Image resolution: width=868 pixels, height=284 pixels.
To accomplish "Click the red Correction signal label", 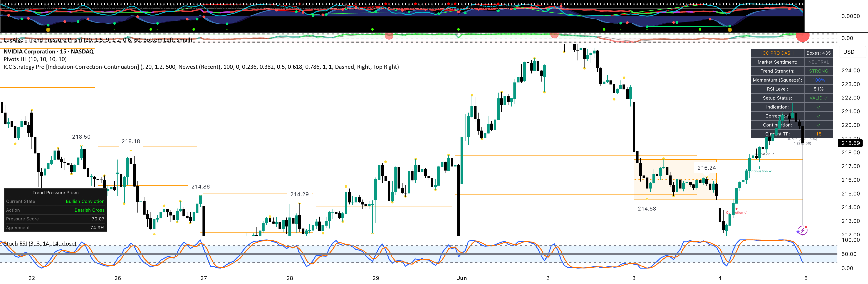I will pyautogui.click(x=736, y=212).
